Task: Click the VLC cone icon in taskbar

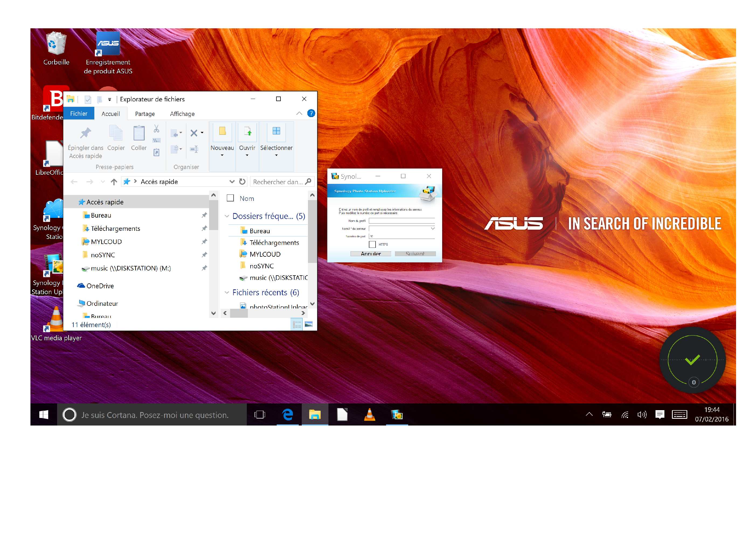Action: [x=369, y=415]
